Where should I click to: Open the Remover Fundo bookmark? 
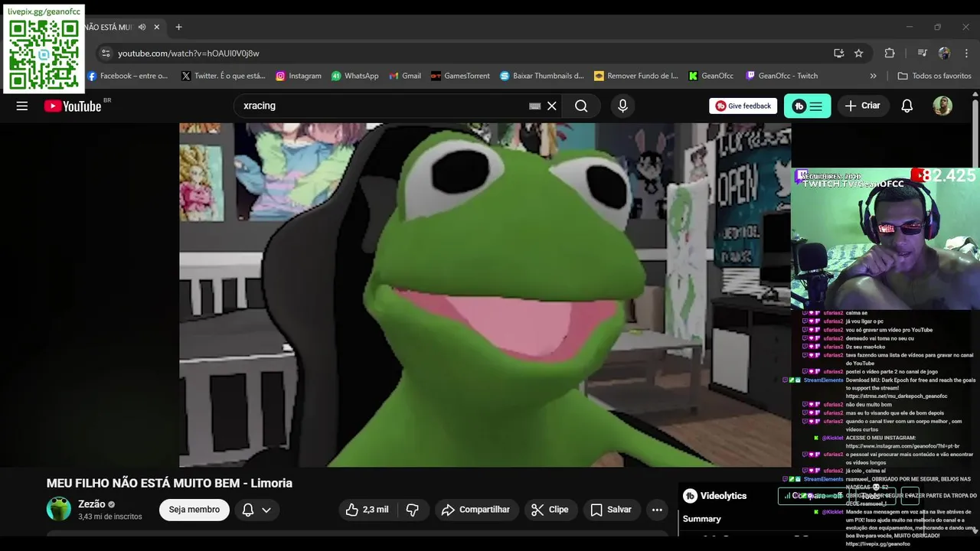pos(636,76)
